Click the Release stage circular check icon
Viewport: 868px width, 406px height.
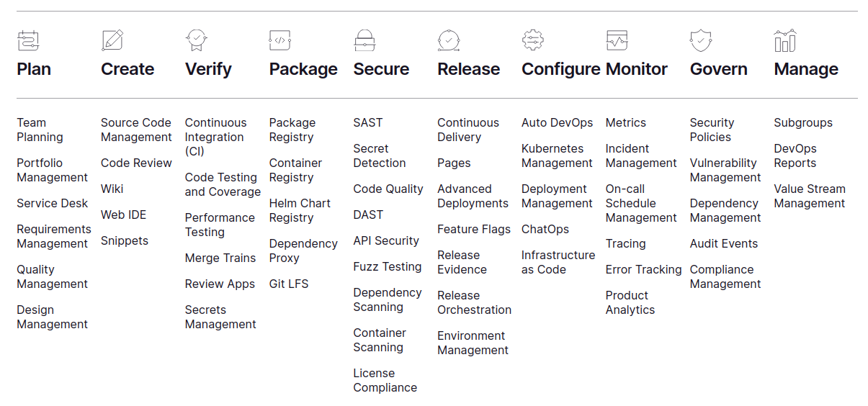[449, 40]
